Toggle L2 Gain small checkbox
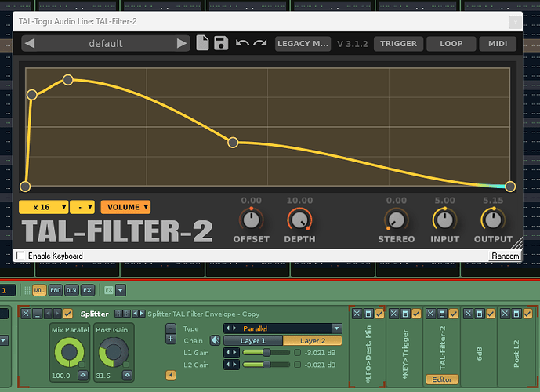The image size is (540, 392). click(x=298, y=365)
